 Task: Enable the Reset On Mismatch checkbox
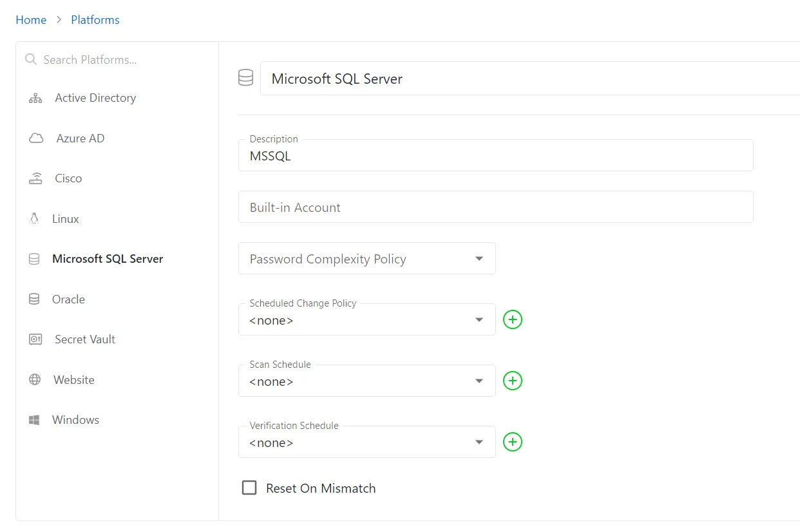pyautogui.click(x=249, y=488)
